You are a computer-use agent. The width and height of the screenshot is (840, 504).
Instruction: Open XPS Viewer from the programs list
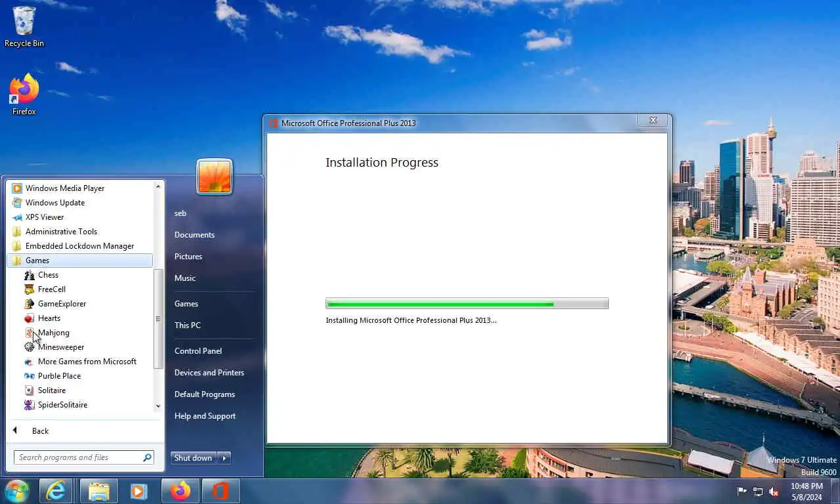point(44,217)
